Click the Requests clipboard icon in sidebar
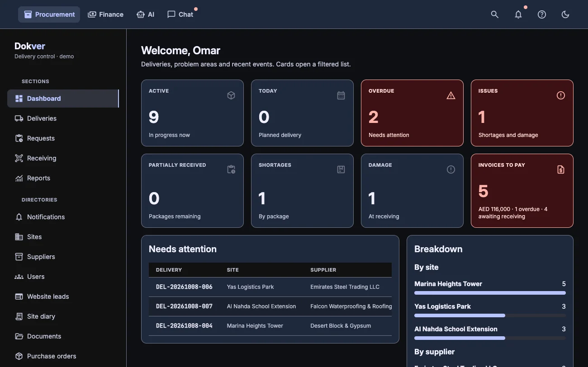Image resolution: width=588 pixels, height=367 pixels. [x=19, y=138]
